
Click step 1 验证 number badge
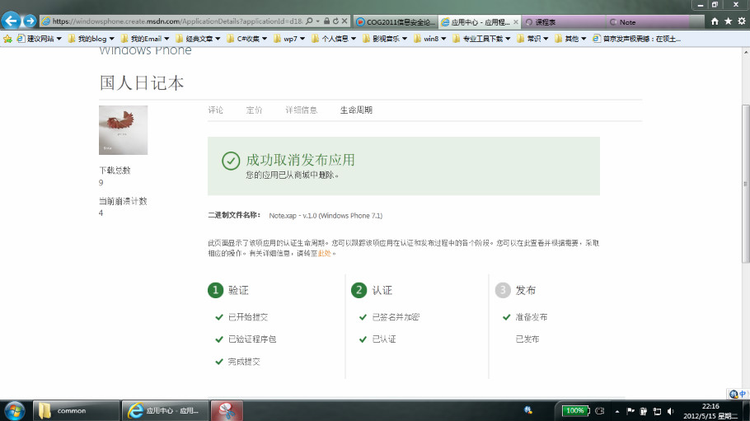(x=215, y=290)
